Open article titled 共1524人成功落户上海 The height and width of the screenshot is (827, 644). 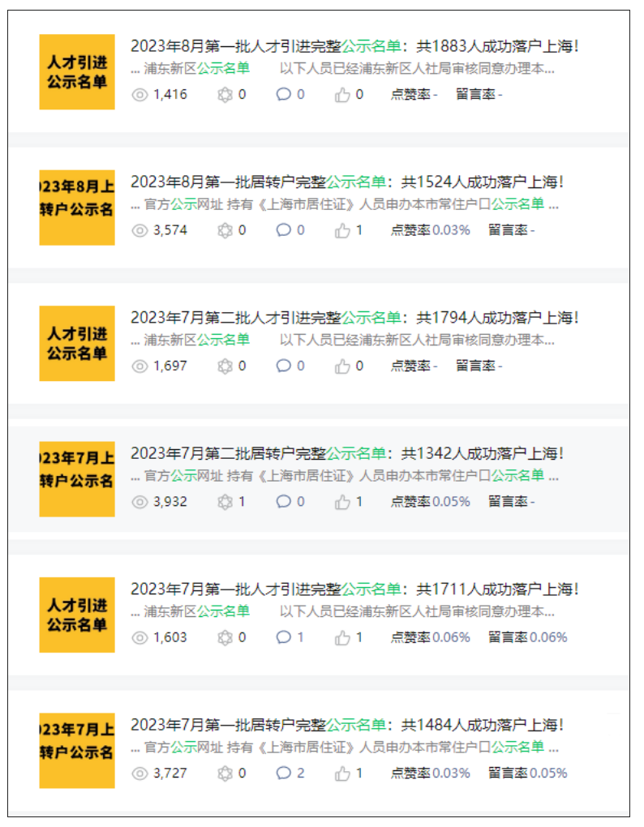pyautogui.click(x=347, y=182)
